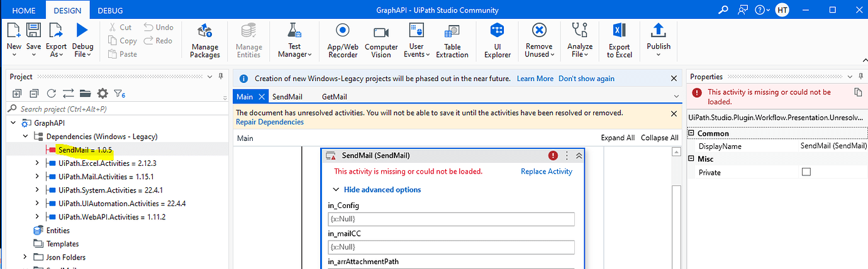Open Manage Packages
868x269 pixels.
(x=205, y=41)
